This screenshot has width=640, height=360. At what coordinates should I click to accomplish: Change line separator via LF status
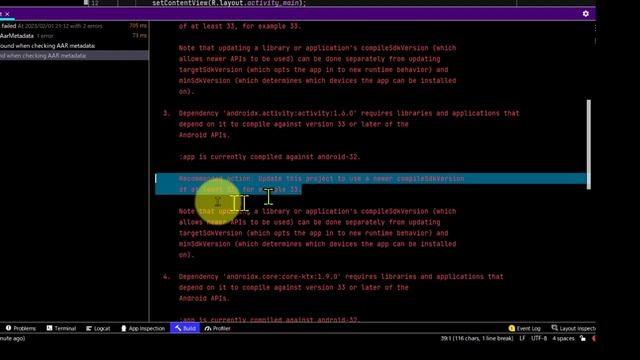[x=522, y=338]
